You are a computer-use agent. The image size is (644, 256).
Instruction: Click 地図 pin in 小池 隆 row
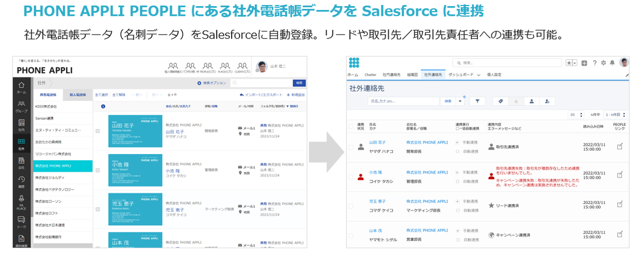pos(240,173)
